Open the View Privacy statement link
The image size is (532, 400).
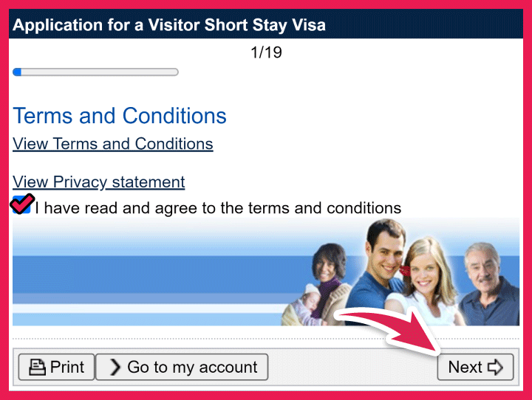pos(99,182)
